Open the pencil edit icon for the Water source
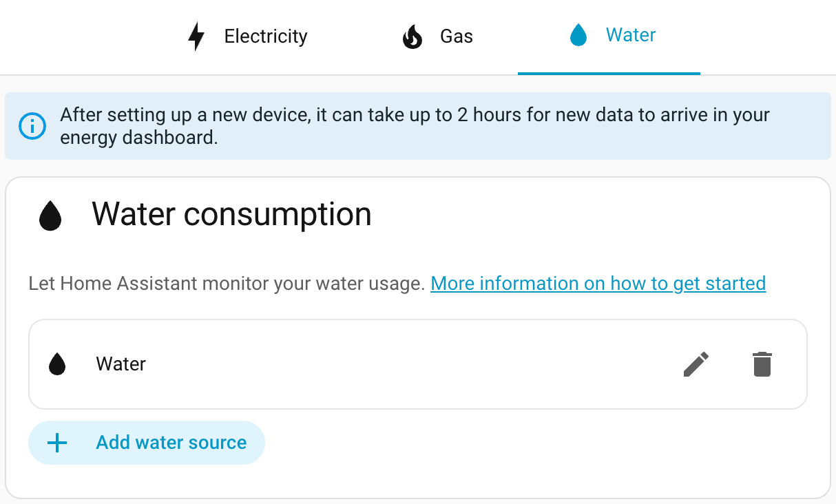This screenshot has width=836, height=504. (696, 364)
